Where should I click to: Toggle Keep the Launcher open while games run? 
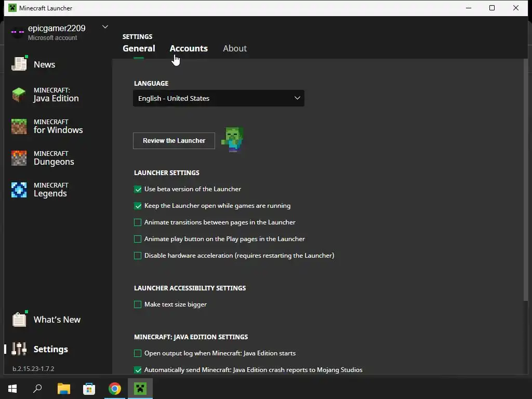138,206
